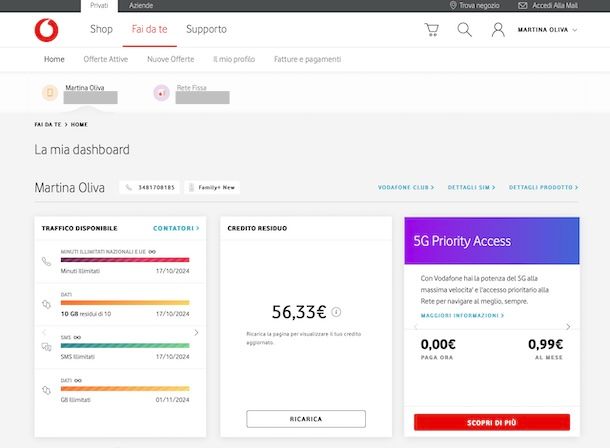The height and width of the screenshot is (448, 610).
Task: Click the TRAFFICO DISPONIBILE heading
Action: (79, 228)
